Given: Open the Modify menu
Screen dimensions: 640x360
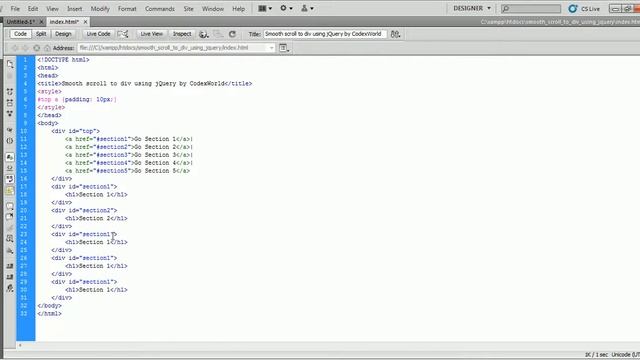Looking at the screenshot, I should pos(100,9).
